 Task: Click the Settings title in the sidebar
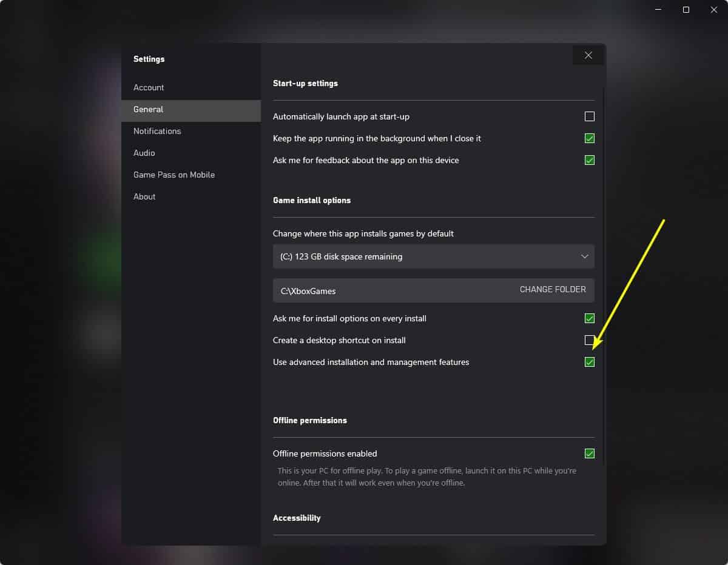tap(149, 59)
